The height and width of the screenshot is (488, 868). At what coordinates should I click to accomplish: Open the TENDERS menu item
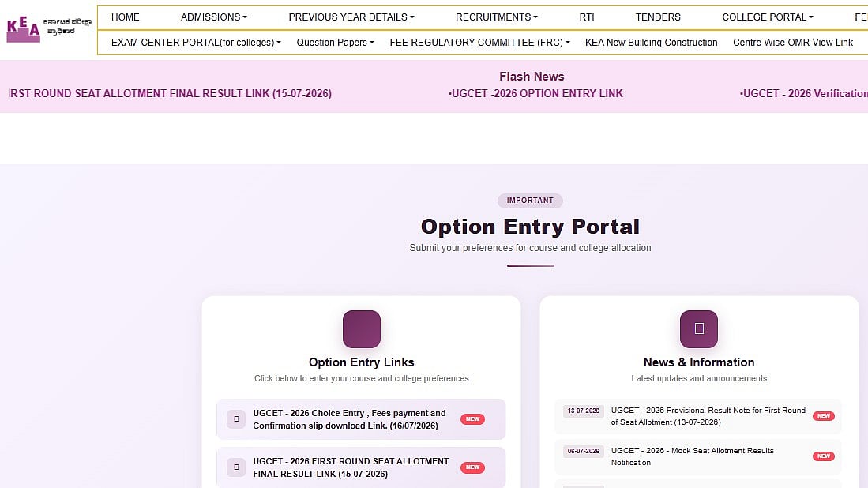(x=658, y=17)
